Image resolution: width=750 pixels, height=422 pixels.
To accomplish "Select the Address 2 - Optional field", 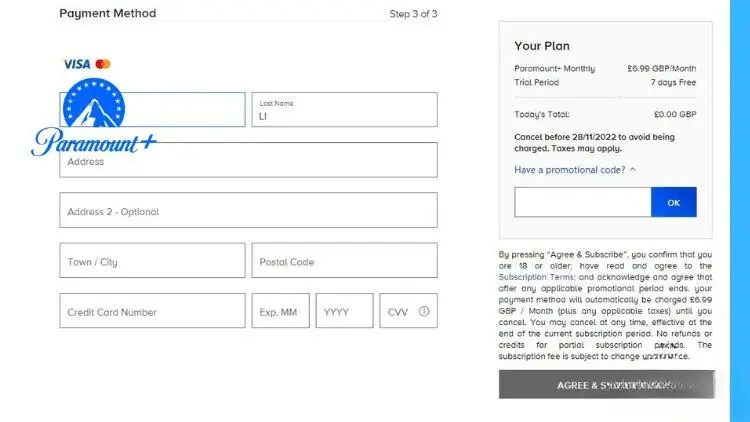I will (248, 211).
